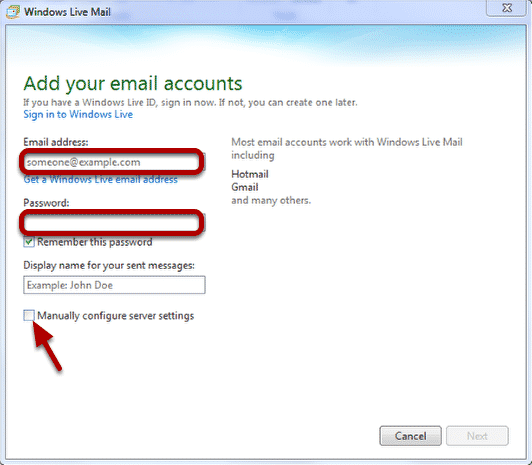
Task: Click the Gmail text entry
Action: (x=245, y=187)
